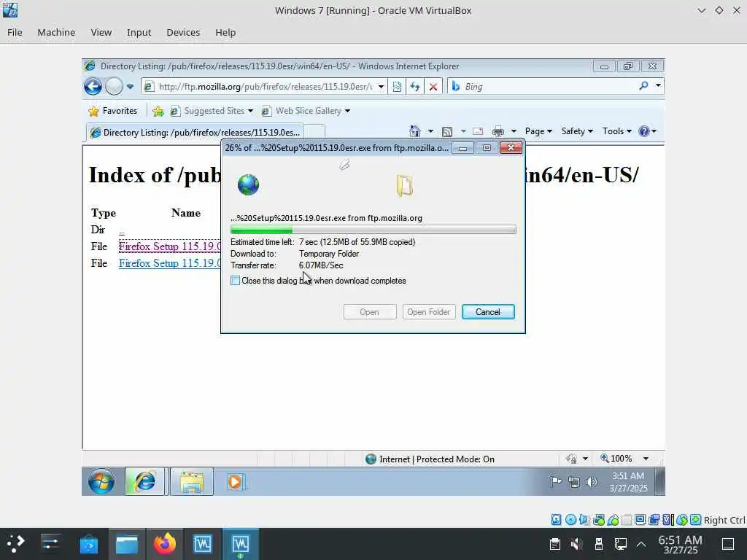Open VirtualBox View menu
The width and height of the screenshot is (747, 560).
(x=101, y=32)
